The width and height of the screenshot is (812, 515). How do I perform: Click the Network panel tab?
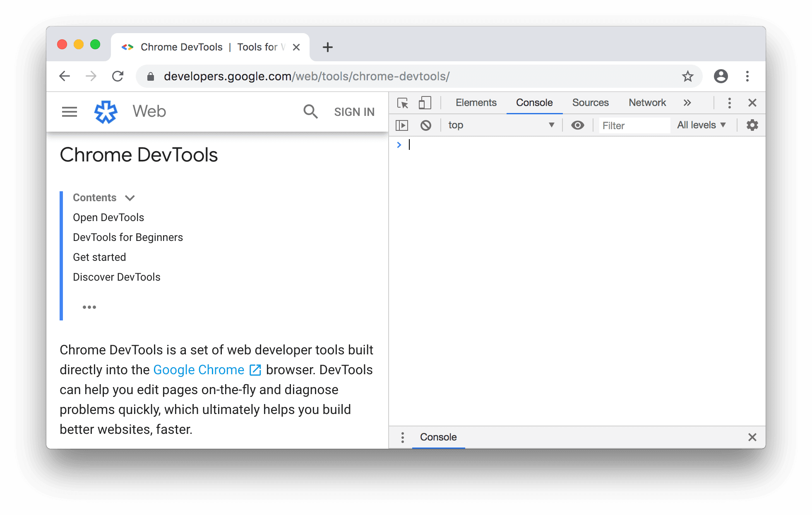point(646,102)
